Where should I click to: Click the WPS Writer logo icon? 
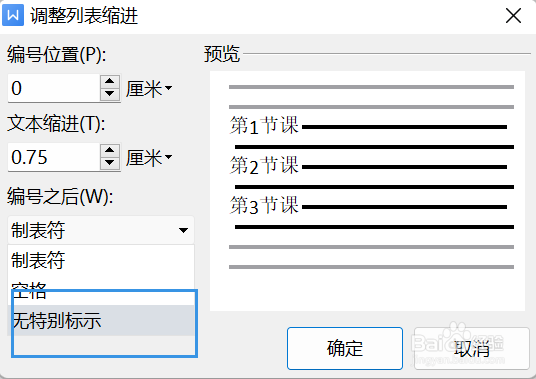click(13, 15)
